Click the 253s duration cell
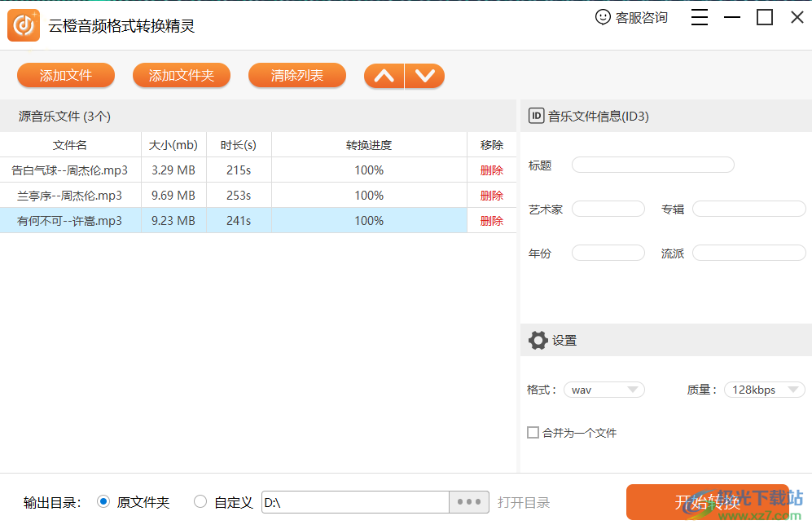812x529 pixels. coord(238,196)
